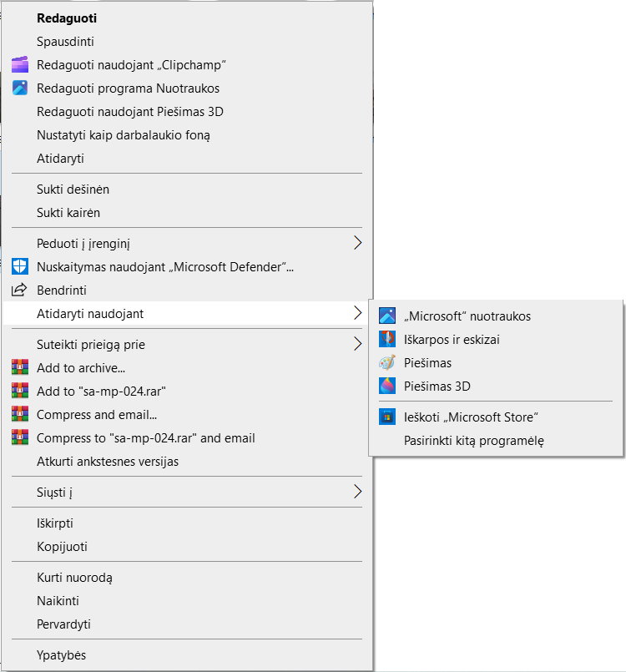Viewport: 626px width, 672px height.
Task: Select Ypatybės at the menu bottom
Action: point(61,655)
